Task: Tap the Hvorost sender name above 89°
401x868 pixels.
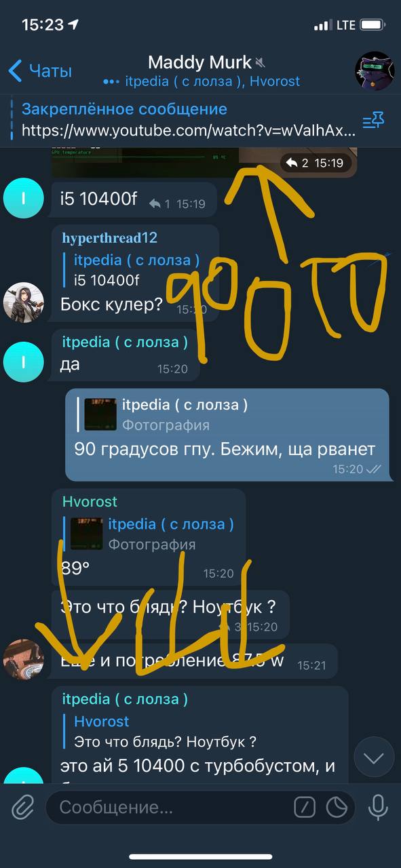Action: [90, 502]
